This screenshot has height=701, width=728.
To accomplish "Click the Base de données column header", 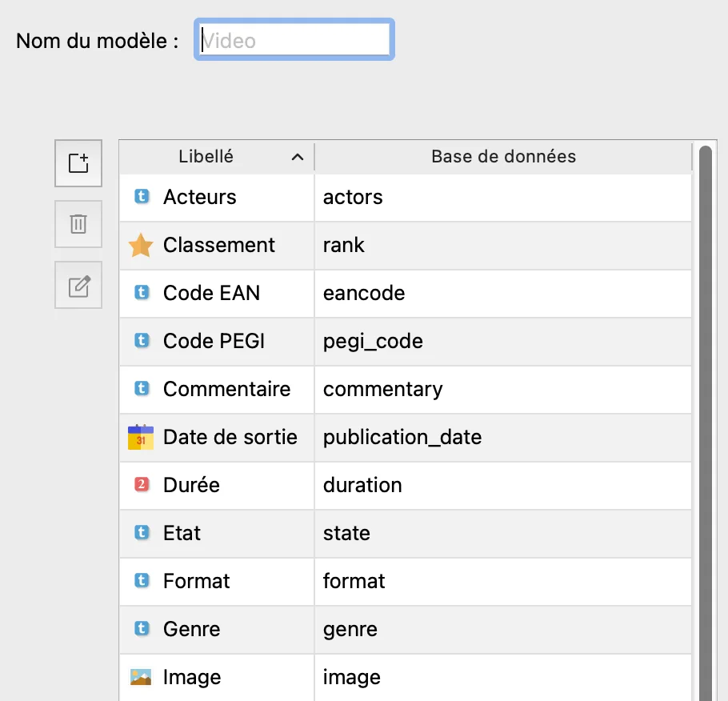I will pos(503,157).
